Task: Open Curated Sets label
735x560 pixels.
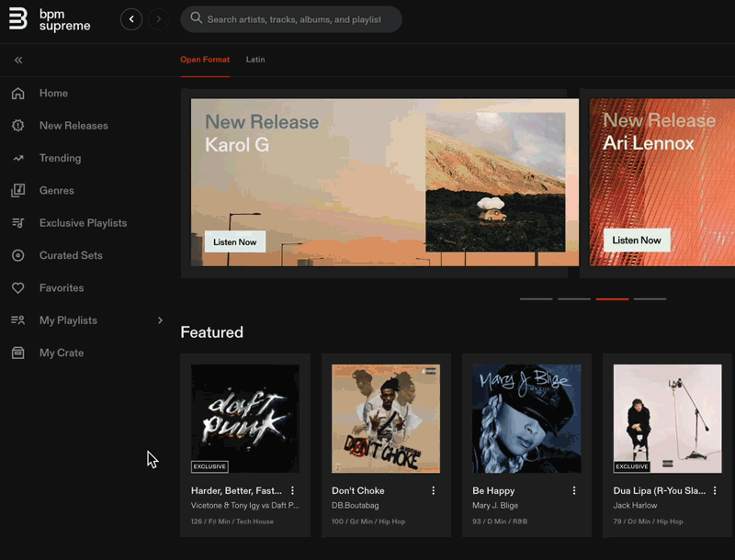Action: click(x=71, y=255)
